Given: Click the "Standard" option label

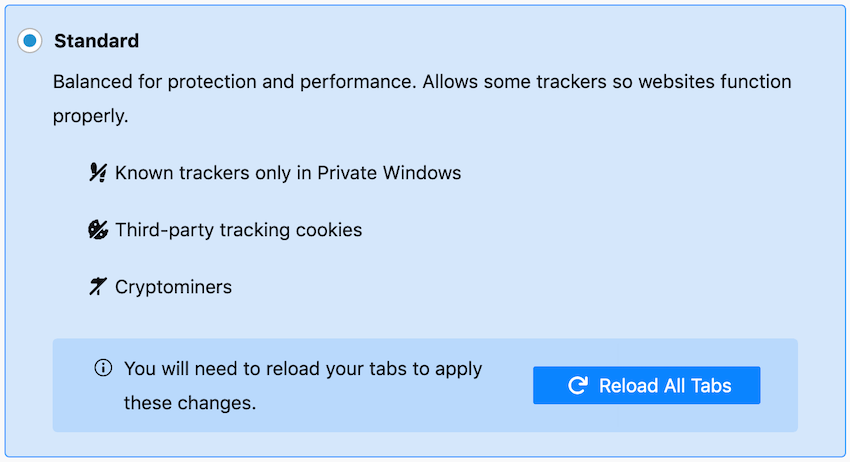Looking at the screenshot, I should [96, 41].
